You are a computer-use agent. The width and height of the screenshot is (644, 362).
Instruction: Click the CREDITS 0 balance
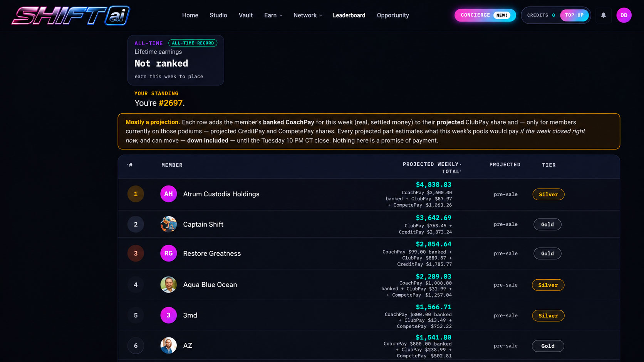coord(541,15)
